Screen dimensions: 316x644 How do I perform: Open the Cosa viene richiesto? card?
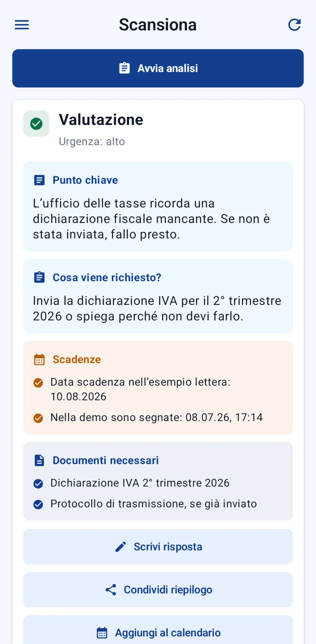click(158, 296)
